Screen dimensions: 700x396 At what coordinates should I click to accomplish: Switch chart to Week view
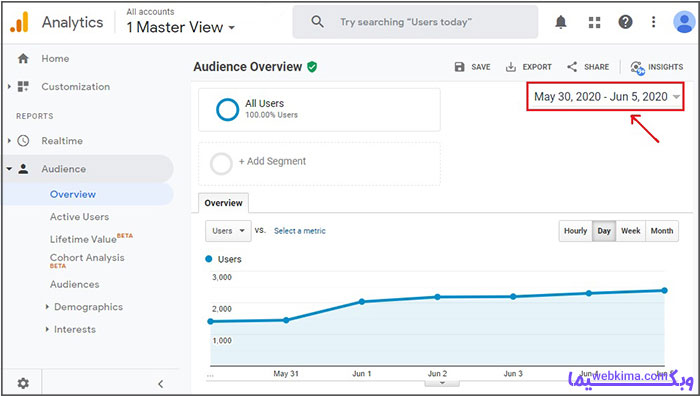(x=631, y=231)
